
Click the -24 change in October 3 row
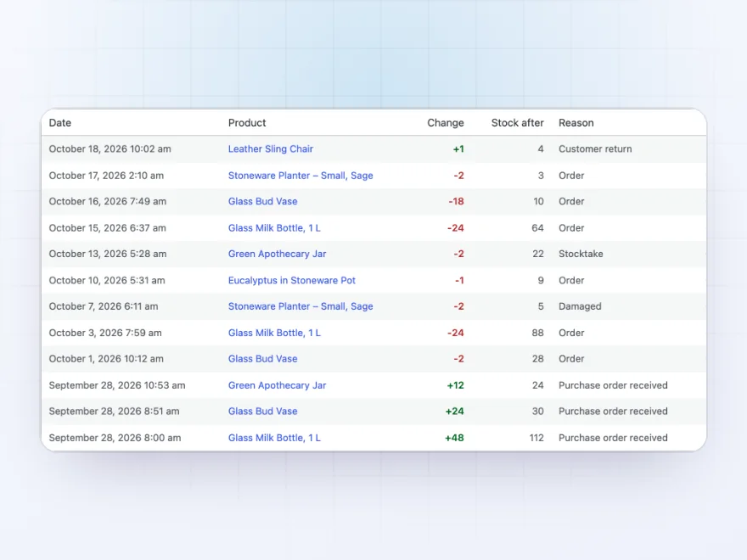pyautogui.click(x=456, y=333)
